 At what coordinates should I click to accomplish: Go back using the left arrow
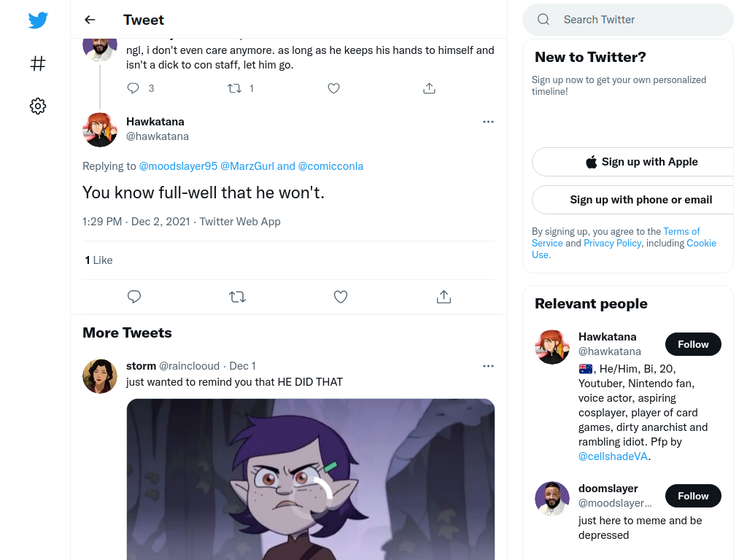coord(90,20)
